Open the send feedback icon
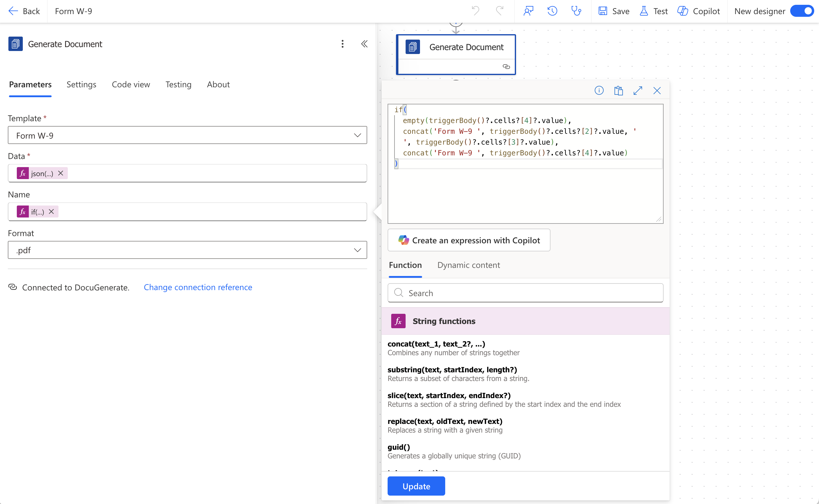 528,11
